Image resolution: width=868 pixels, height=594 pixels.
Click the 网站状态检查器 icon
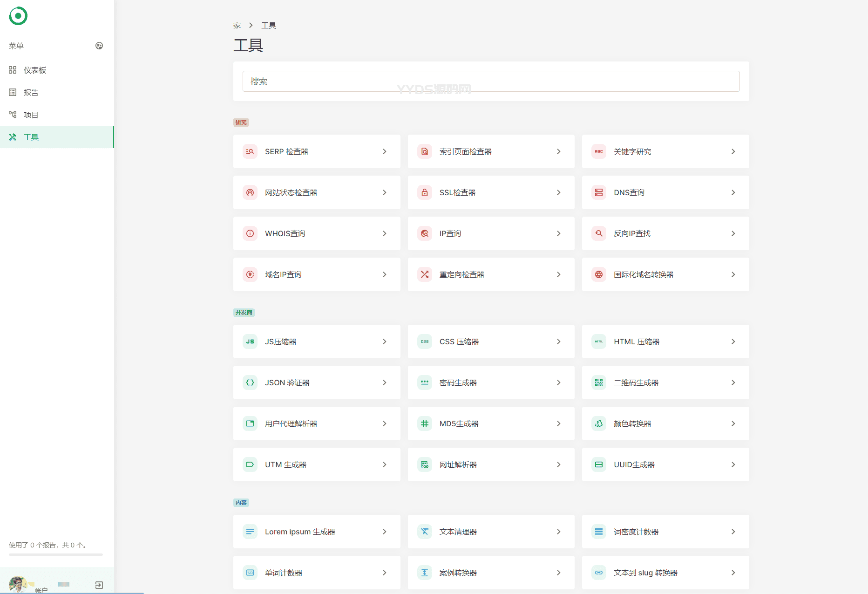pos(250,192)
